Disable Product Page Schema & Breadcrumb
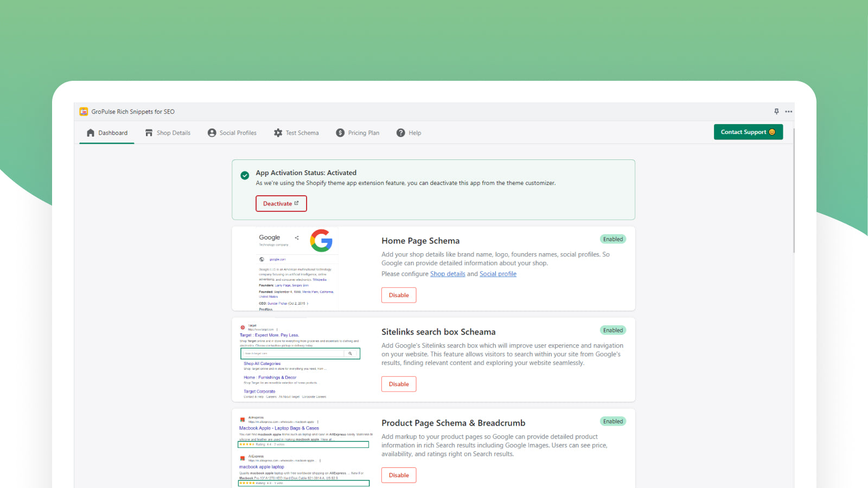The height and width of the screenshot is (488, 868). pyautogui.click(x=399, y=475)
